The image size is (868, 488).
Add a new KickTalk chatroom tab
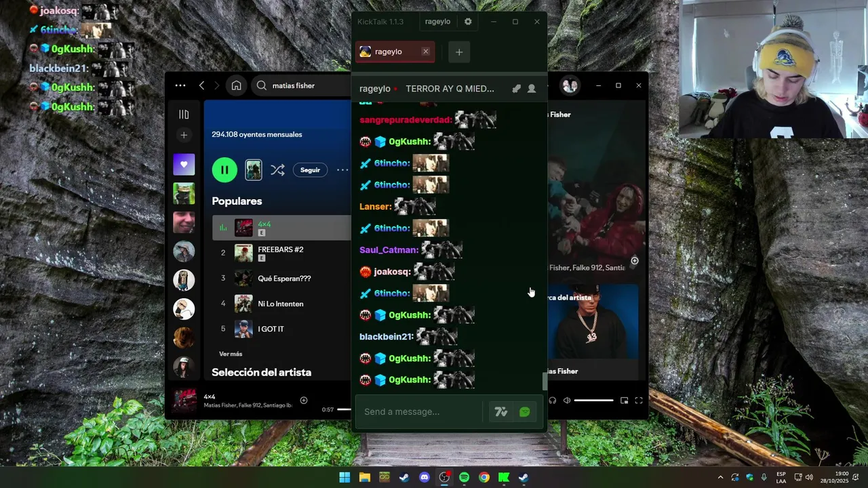point(459,52)
